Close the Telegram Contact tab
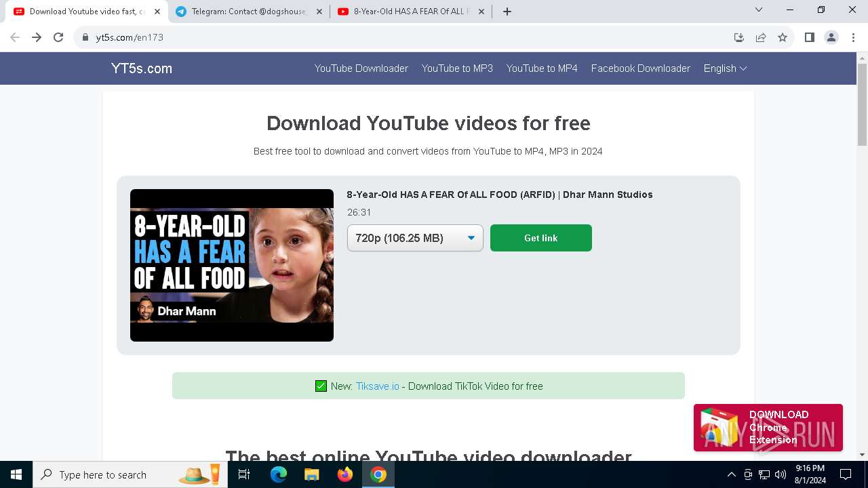The height and width of the screenshot is (488, 868). point(320,12)
